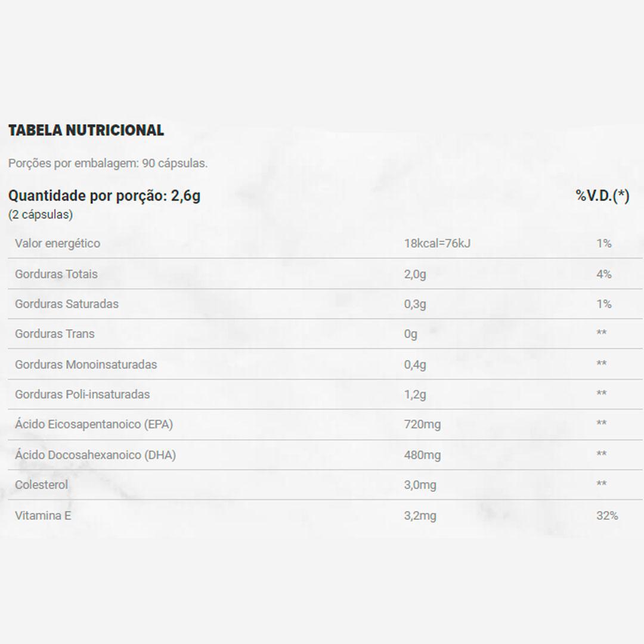Click the 18kcal=76kJ value

(437, 243)
